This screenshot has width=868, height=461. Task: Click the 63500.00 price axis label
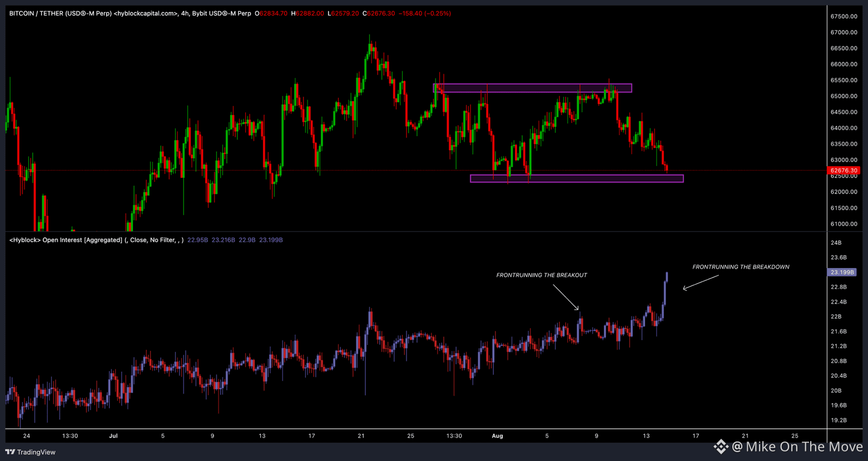[x=844, y=144]
